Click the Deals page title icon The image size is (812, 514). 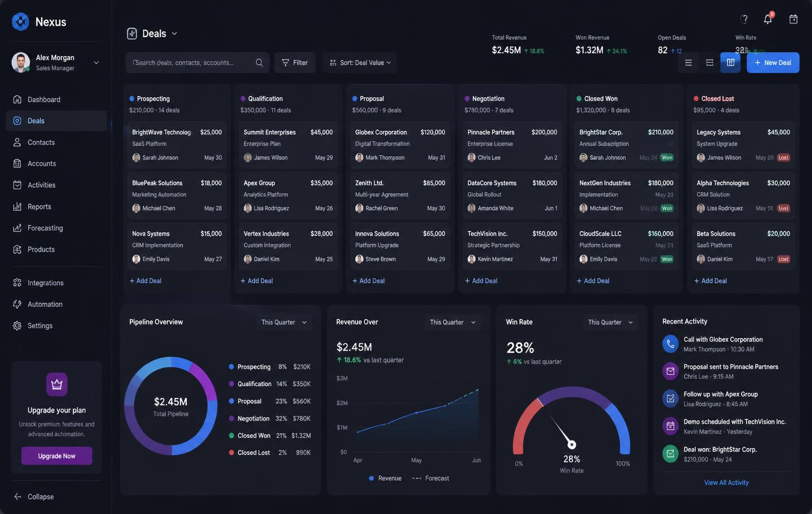coord(132,34)
